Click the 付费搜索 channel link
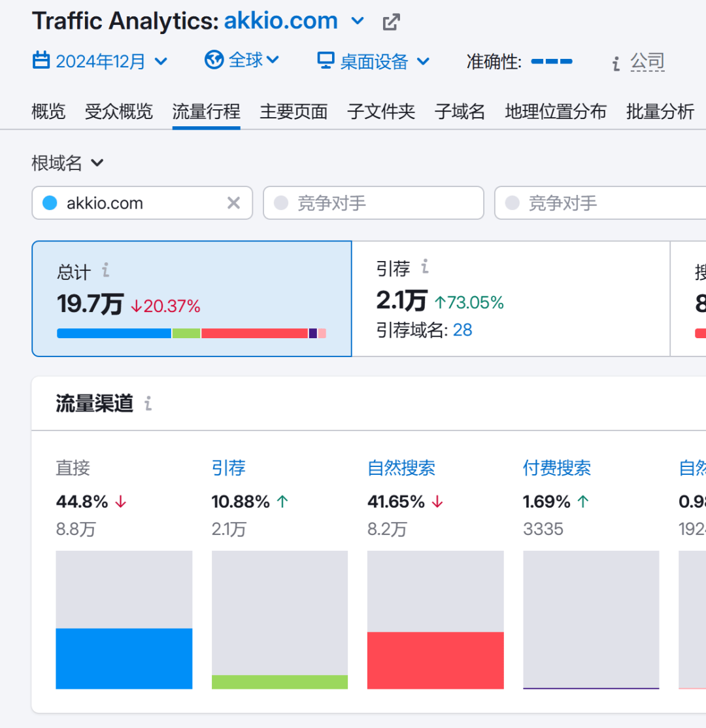Screen dimensions: 706x728 pyautogui.click(x=557, y=468)
